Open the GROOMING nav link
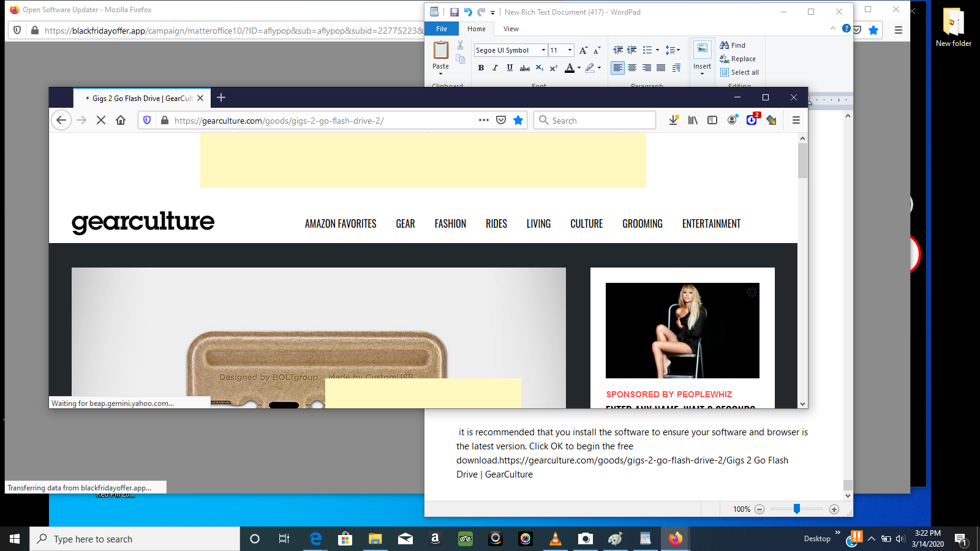 coord(643,223)
